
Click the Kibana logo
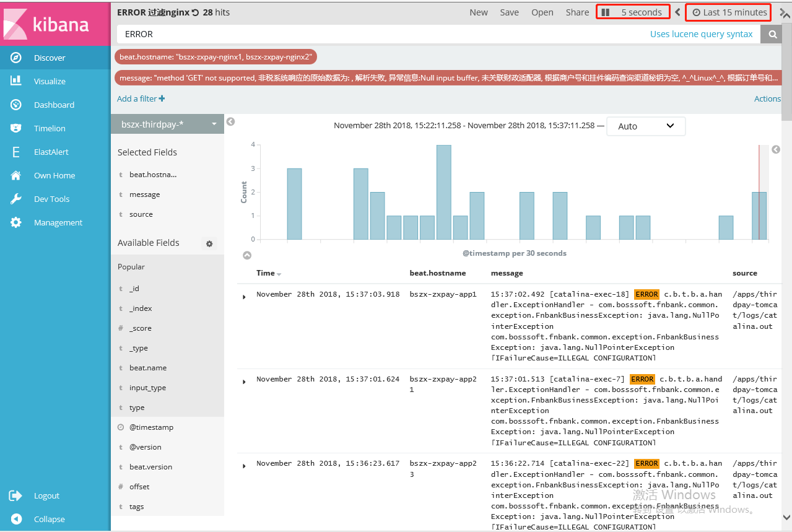coord(55,23)
